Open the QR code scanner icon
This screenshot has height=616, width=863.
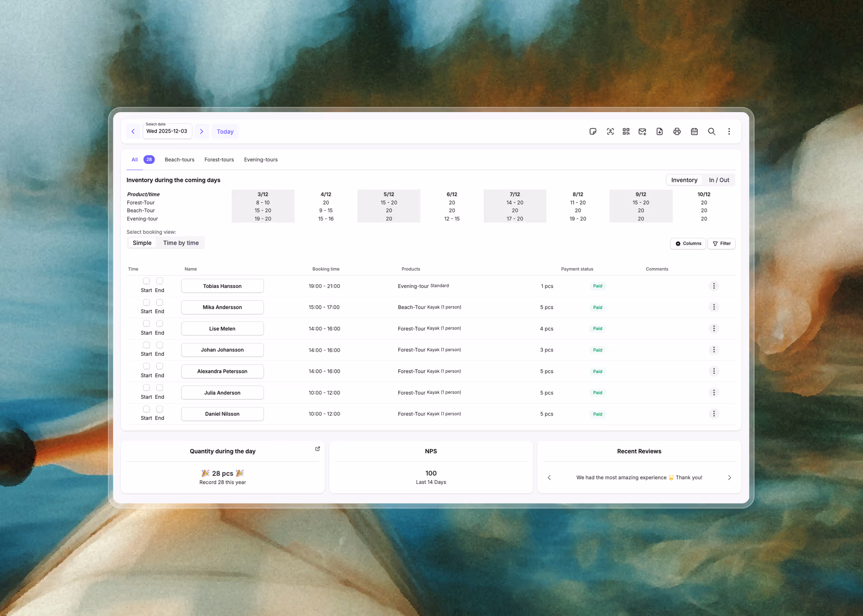(626, 131)
